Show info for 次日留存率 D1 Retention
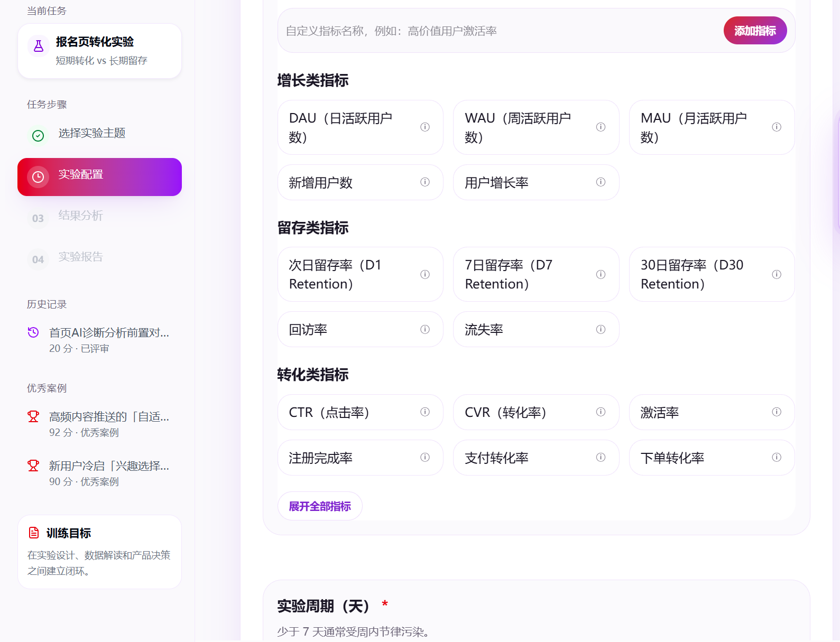The width and height of the screenshot is (840, 642). coord(425,274)
